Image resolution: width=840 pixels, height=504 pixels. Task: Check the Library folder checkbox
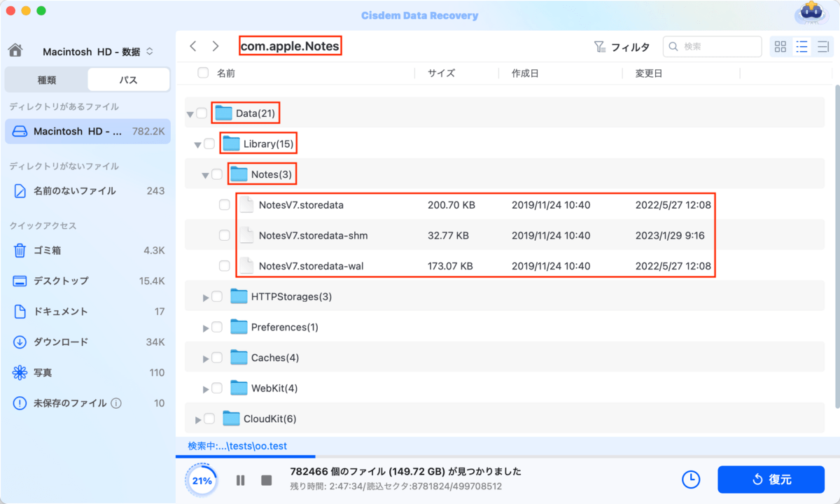point(209,144)
